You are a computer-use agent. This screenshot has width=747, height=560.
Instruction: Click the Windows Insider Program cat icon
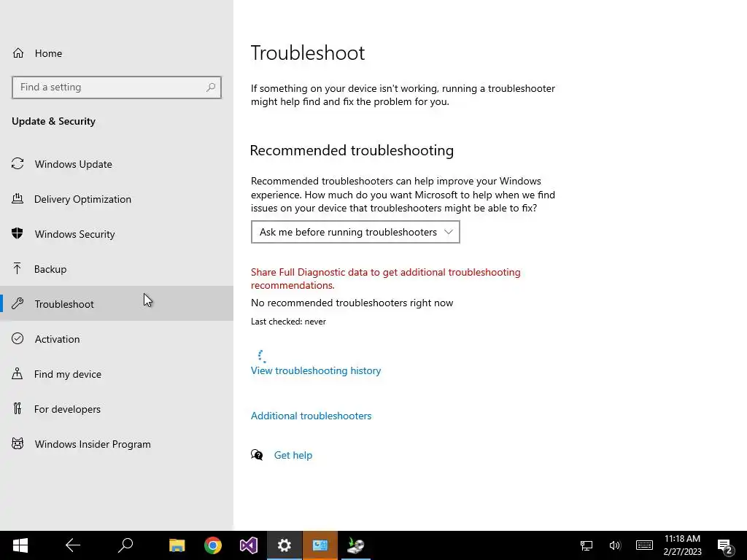(x=18, y=444)
